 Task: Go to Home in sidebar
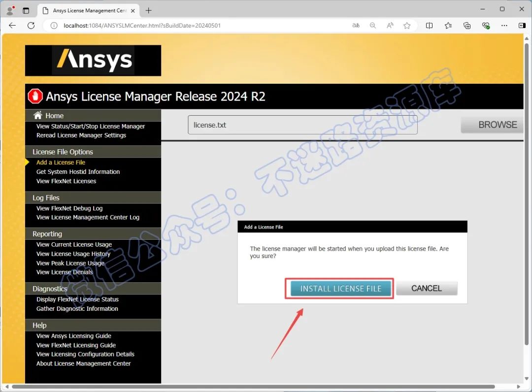point(54,116)
